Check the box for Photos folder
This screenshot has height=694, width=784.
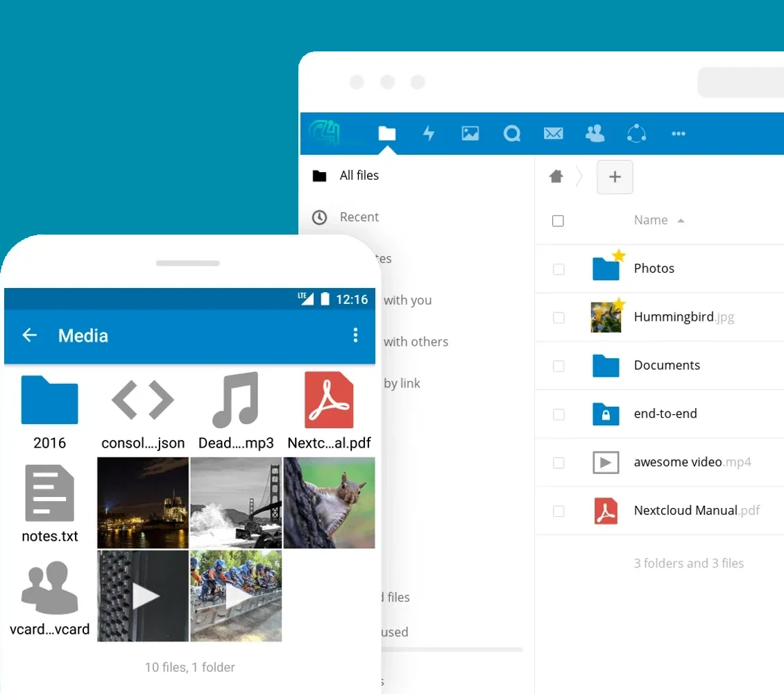coord(559,269)
